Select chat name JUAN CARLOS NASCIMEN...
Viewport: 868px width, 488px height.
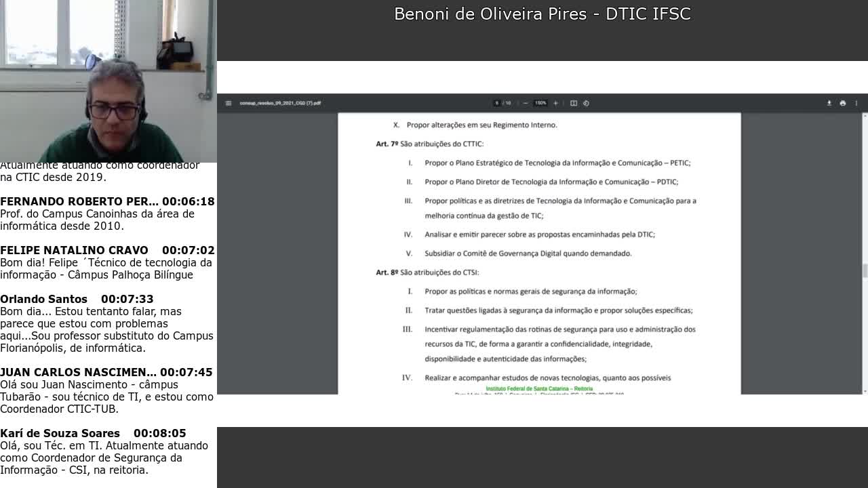[78, 372]
